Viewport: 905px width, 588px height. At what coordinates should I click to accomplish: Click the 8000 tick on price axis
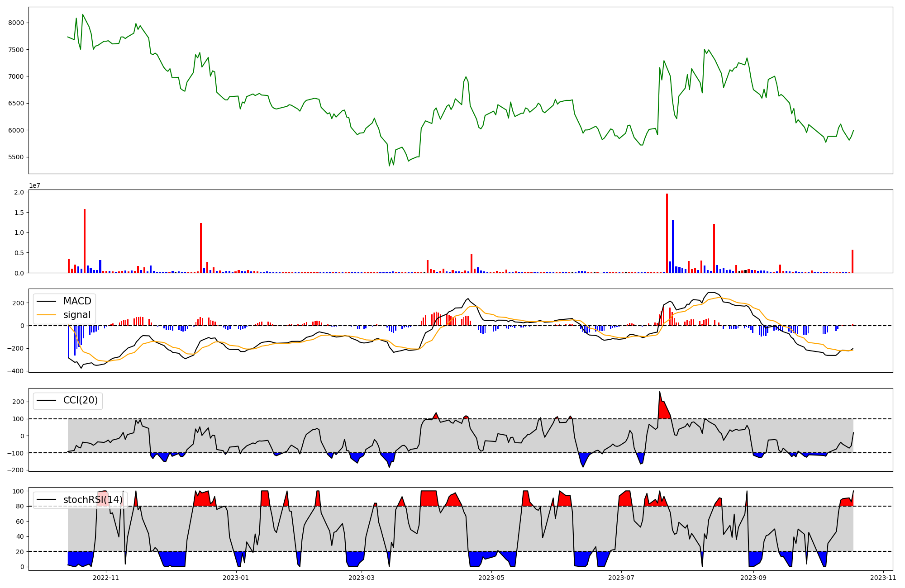[17, 23]
